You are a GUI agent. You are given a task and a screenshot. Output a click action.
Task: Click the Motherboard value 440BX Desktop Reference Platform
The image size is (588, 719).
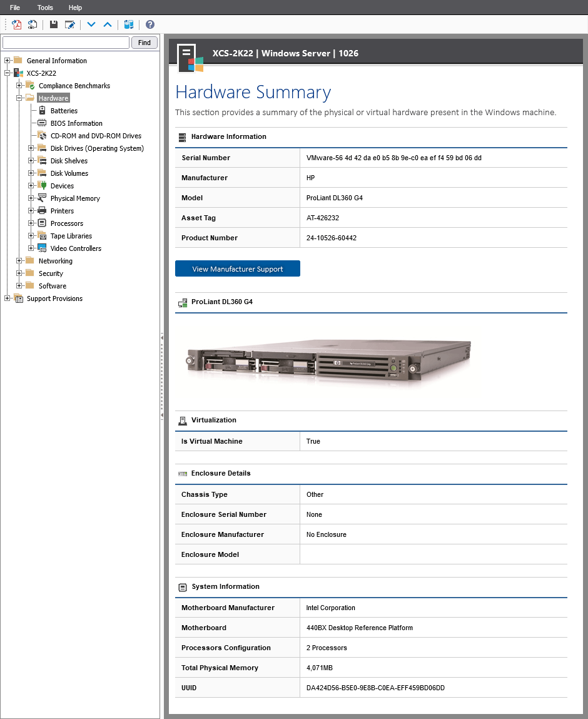click(359, 628)
